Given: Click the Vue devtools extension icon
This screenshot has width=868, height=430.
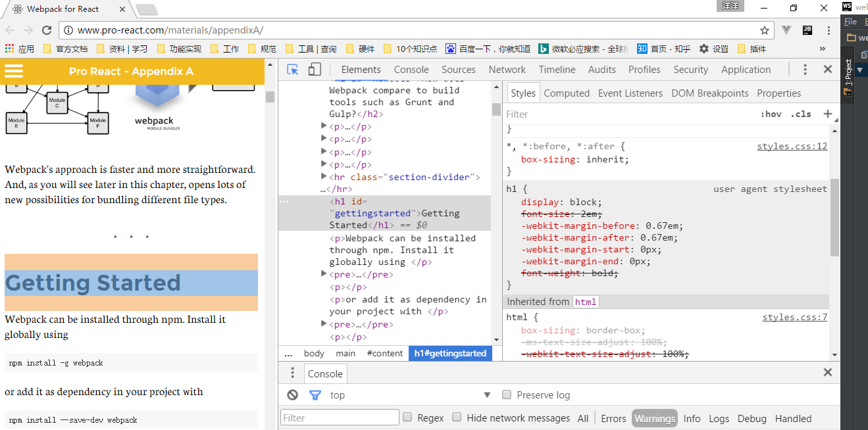Looking at the screenshot, I should click(786, 30).
